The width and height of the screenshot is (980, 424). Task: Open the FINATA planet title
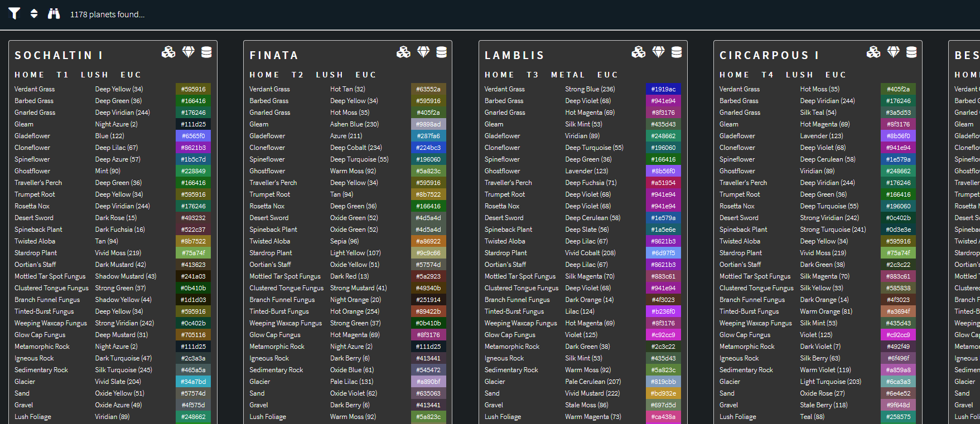(274, 55)
